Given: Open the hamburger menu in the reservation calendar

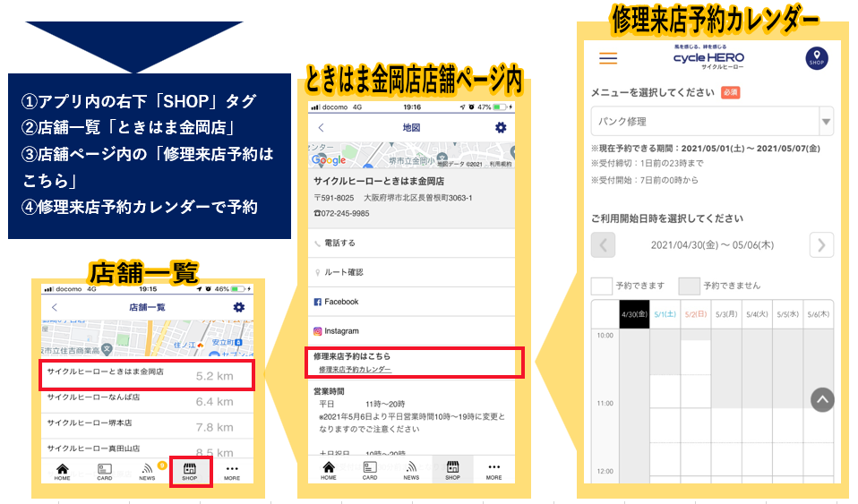Looking at the screenshot, I should (x=608, y=58).
